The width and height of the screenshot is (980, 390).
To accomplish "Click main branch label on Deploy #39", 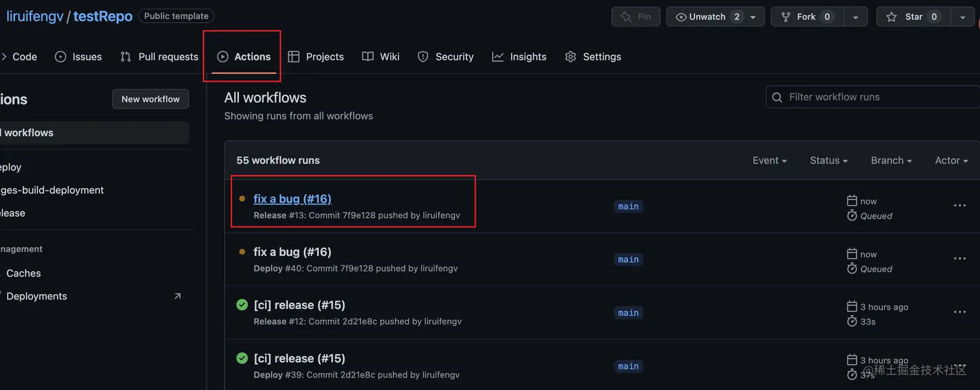I will (628, 366).
